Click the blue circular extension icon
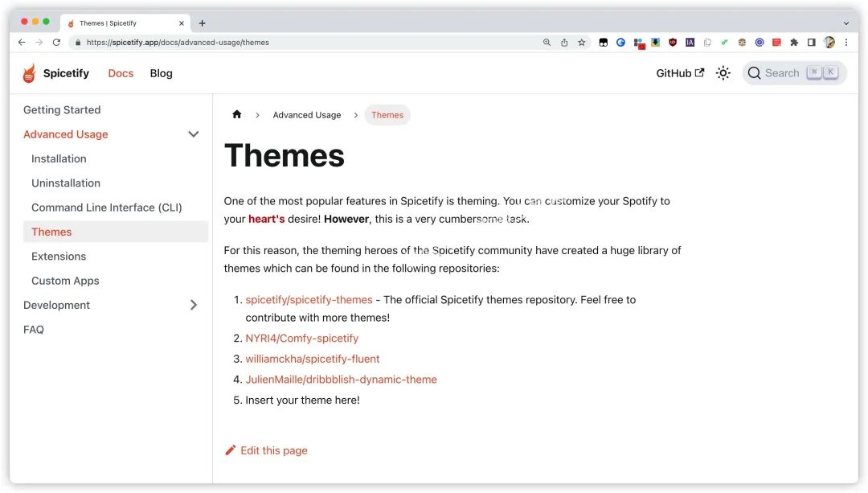Screen dimensions: 868x493 [x=620, y=42]
